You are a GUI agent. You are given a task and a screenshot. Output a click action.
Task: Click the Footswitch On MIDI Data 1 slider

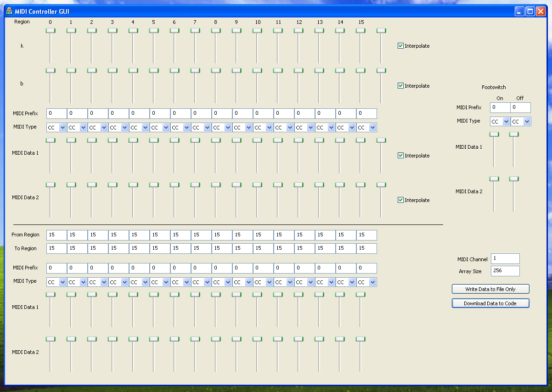(x=494, y=134)
